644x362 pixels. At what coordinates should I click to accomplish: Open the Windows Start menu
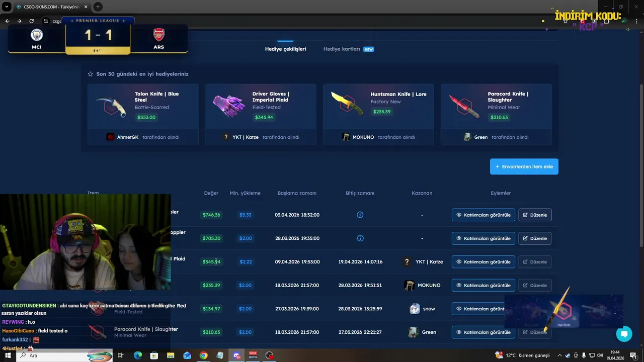click(8, 355)
